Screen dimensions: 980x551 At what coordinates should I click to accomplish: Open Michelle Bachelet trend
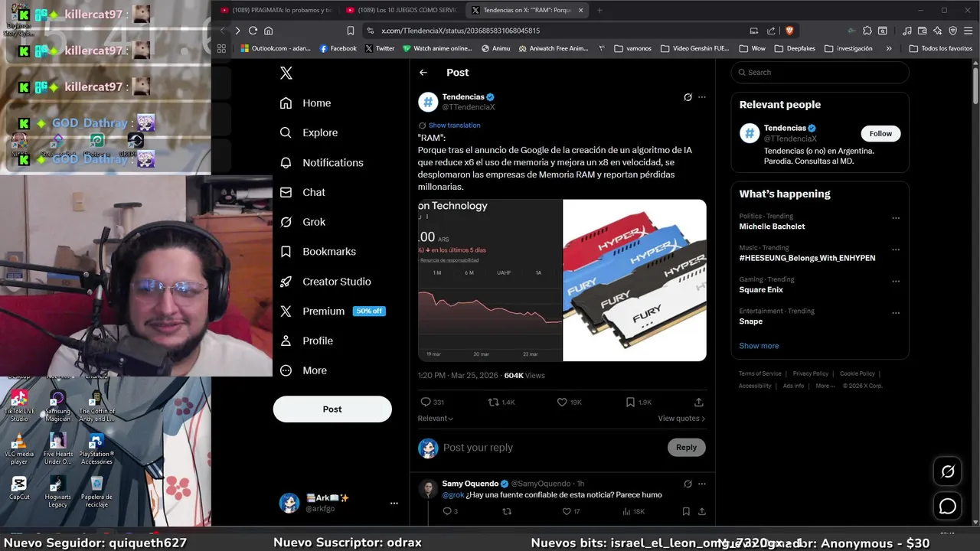pyautogui.click(x=772, y=227)
